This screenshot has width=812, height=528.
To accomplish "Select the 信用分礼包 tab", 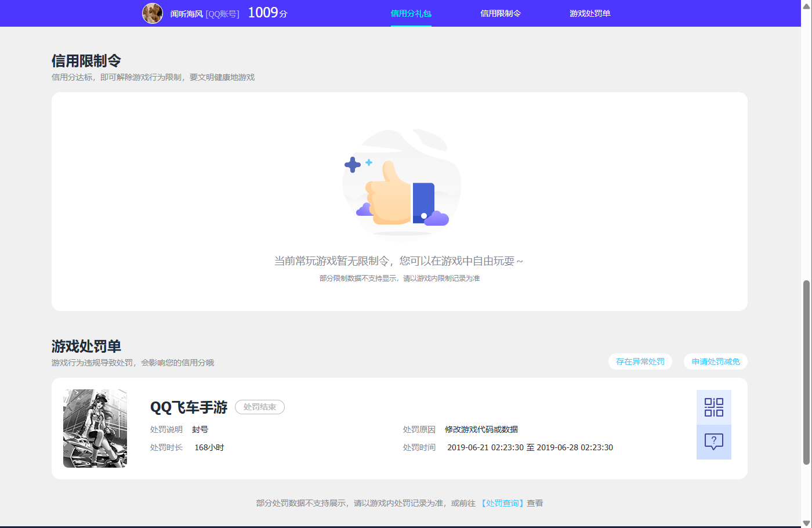I will [x=411, y=12].
